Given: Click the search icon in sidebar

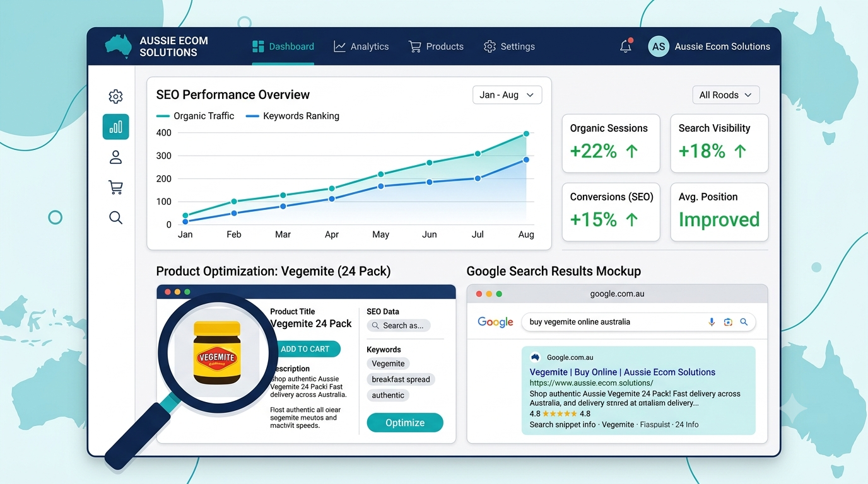Looking at the screenshot, I should pyautogui.click(x=115, y=217).
